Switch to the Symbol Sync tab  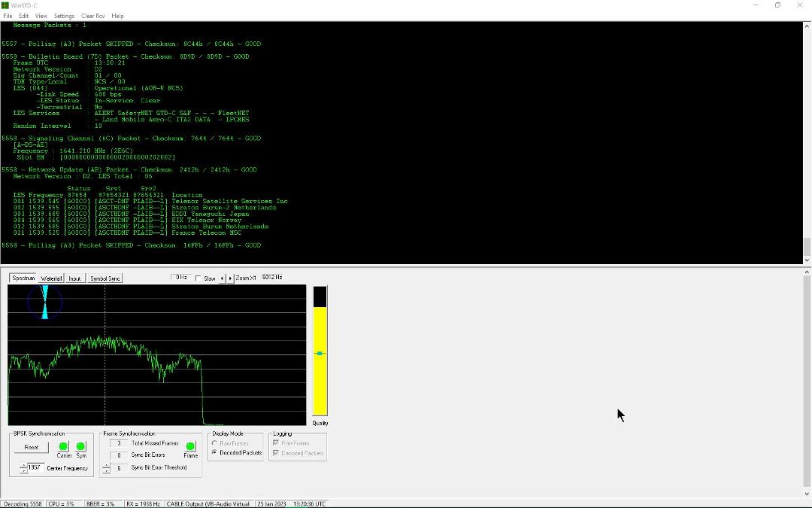tap(105, 279)
